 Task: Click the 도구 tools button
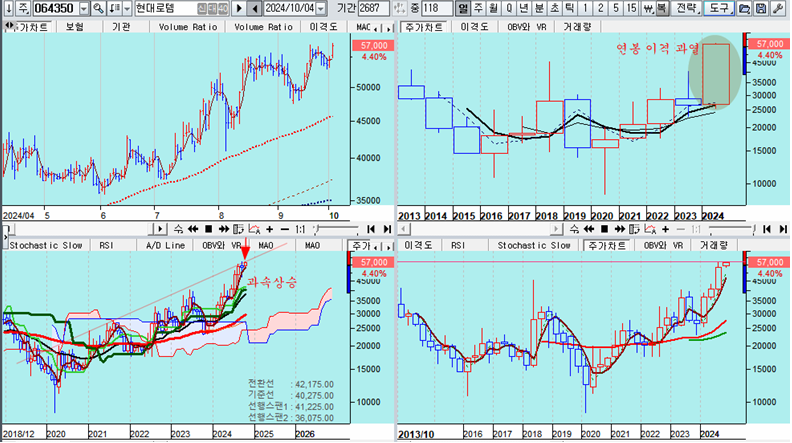click(719, 8)
